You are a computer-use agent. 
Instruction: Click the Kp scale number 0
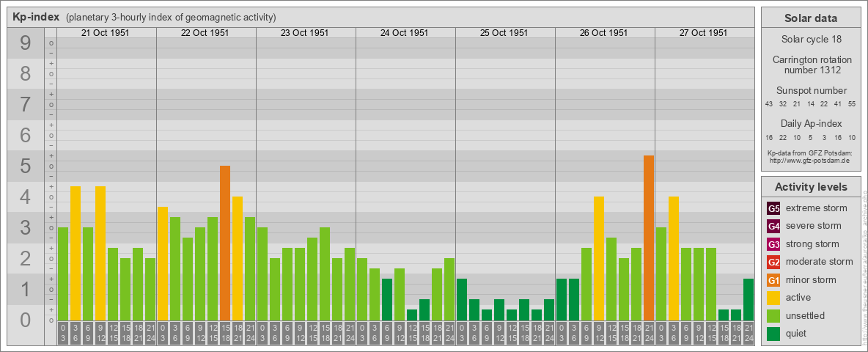[26, 320]
